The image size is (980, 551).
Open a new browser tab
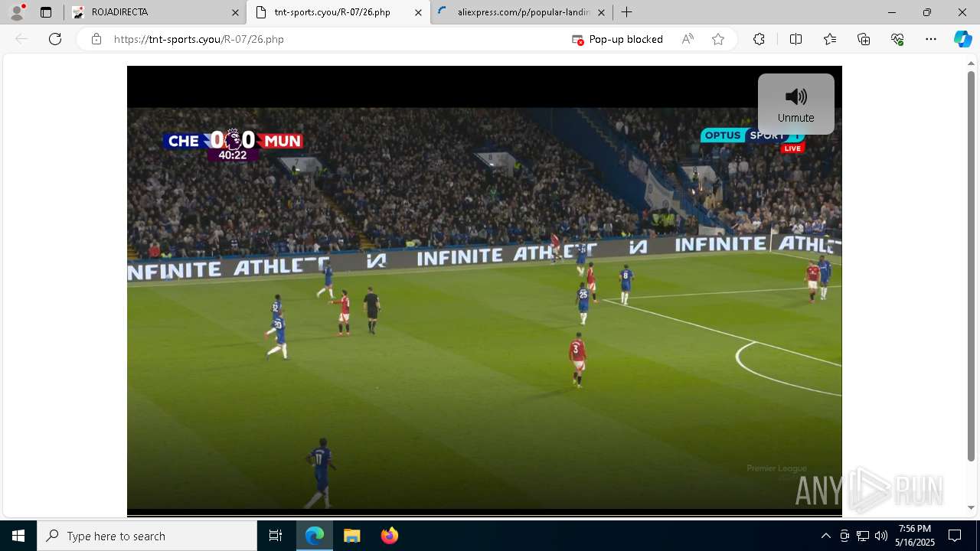[x=627, y=12]
